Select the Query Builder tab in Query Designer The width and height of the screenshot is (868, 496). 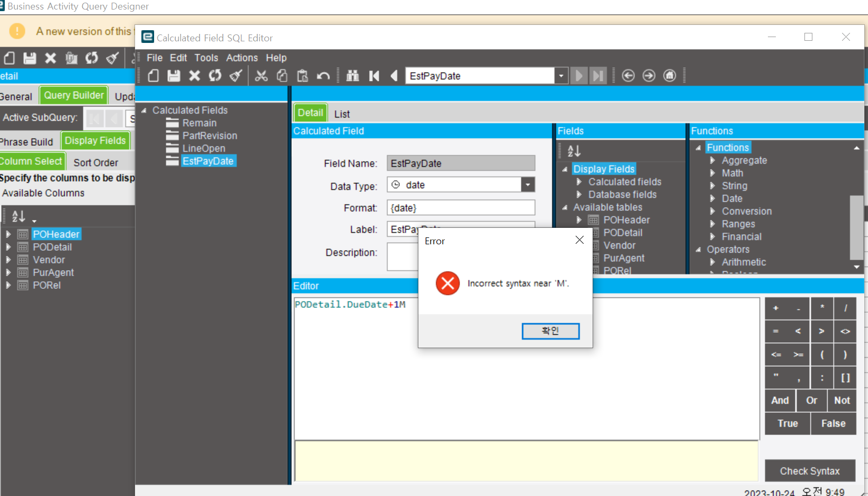[x=74, y=95]
